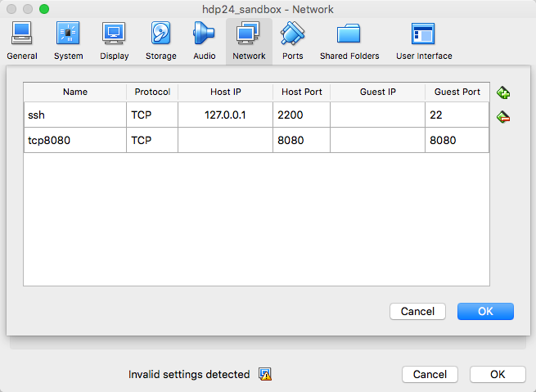This screenshot has height=392, width=536.
Task: Open User Interface settings
Action: coord(424,40)
